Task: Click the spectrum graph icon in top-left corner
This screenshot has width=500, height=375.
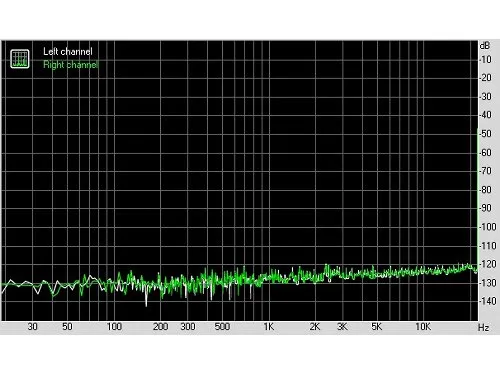Action: [x=20, y=59]
